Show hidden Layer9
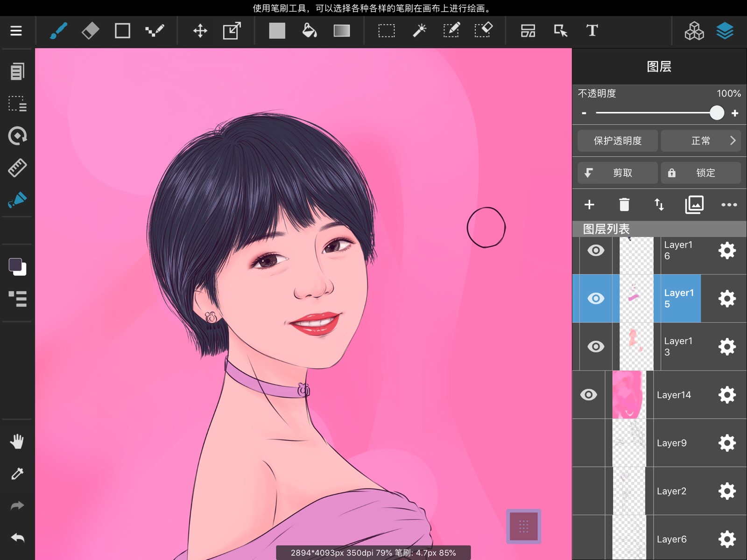This screenshot has height=560, width=747. tap(589, 443)
